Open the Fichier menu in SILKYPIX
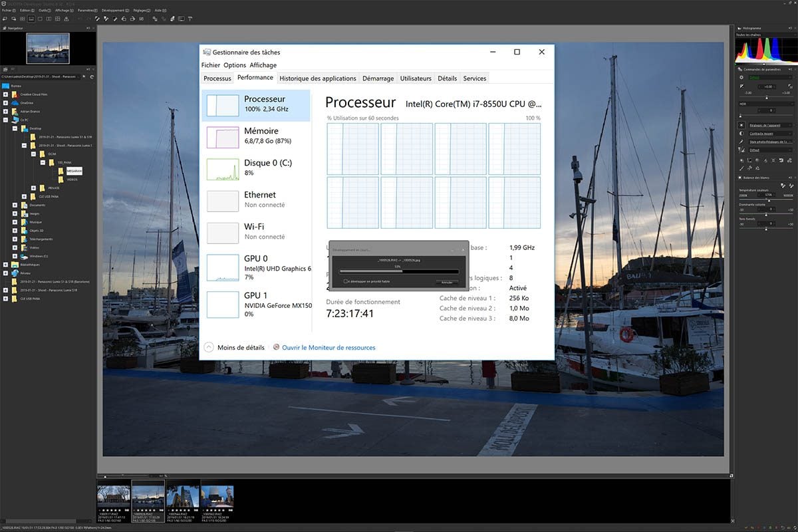798x532 pixels. click(x=8, y=11)
